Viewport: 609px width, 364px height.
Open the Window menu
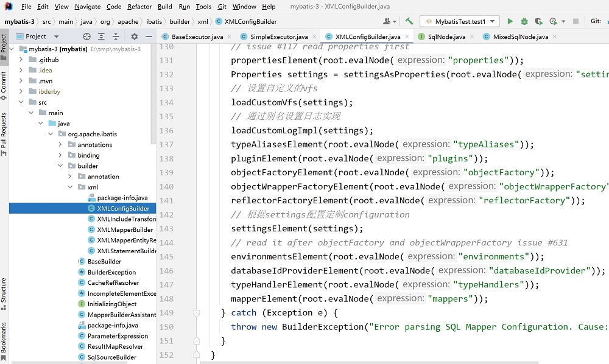244,7
